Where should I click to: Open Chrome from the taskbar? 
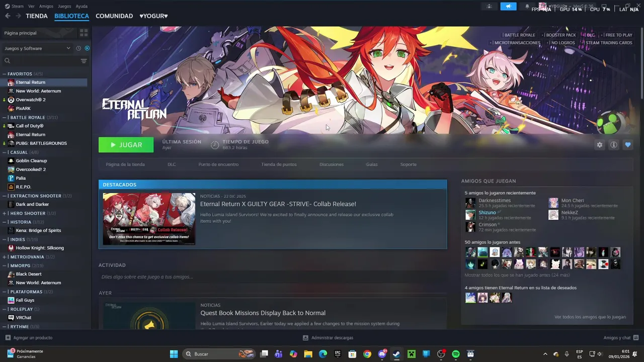tap(367, 354)
